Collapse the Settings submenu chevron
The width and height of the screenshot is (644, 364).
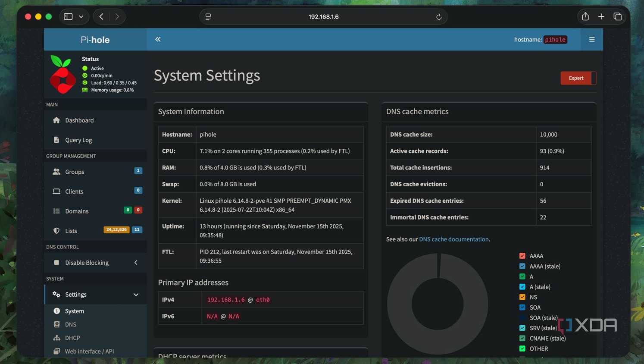point(136,295)
